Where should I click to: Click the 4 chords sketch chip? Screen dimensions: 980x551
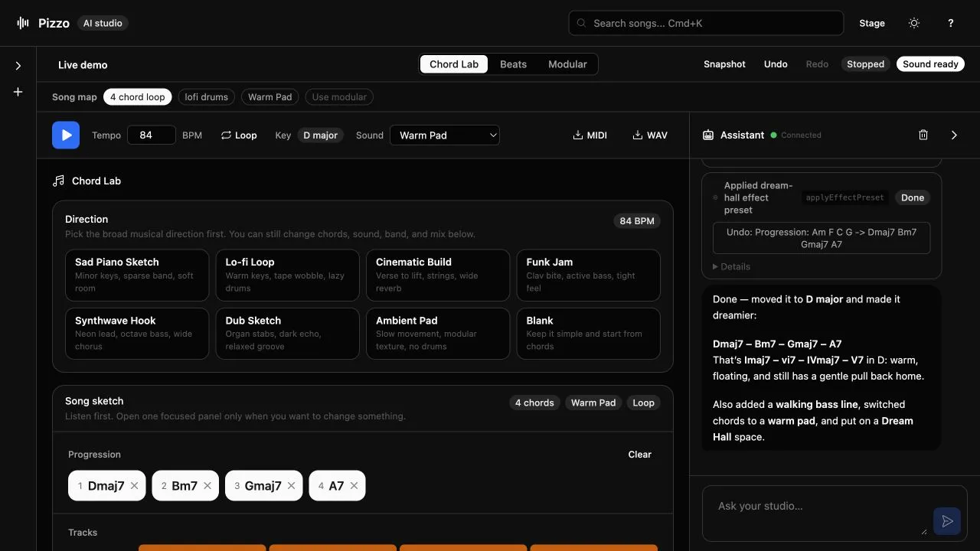click(534, 403)
